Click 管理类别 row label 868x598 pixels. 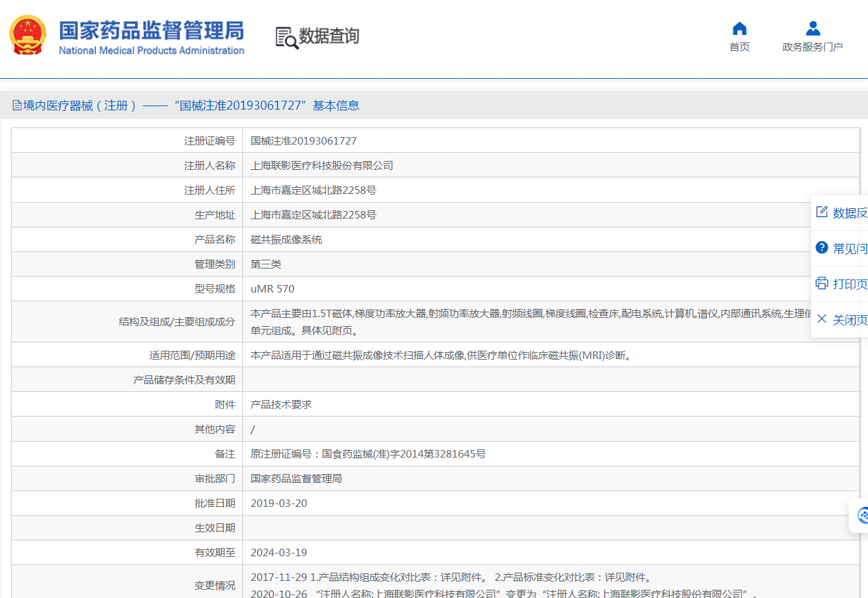click(215, 264)
